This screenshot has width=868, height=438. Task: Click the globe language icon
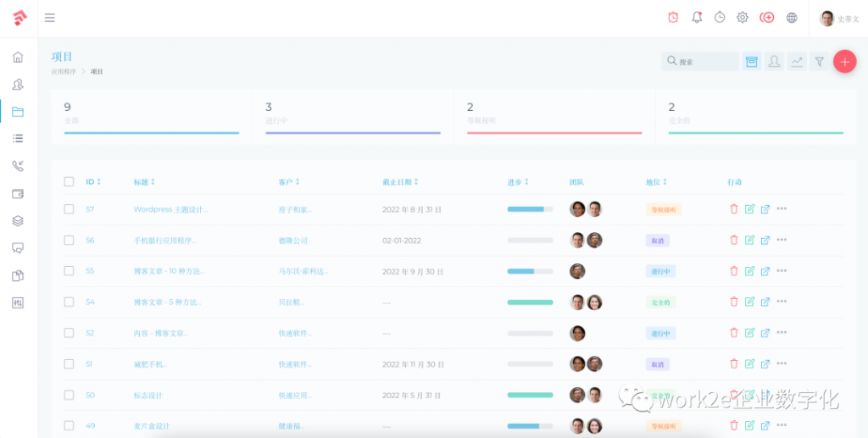(792, 18)
